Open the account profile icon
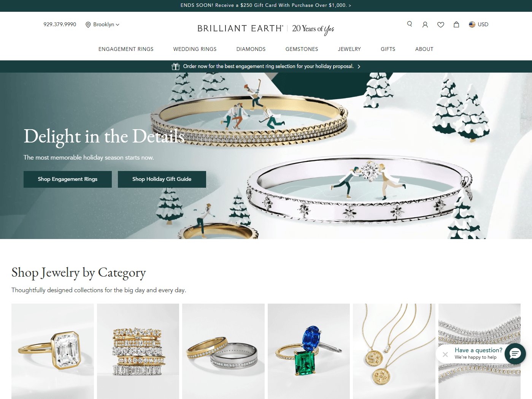This screenshot has height=399, width=532. pyautogui.click(x=425, y=24)
